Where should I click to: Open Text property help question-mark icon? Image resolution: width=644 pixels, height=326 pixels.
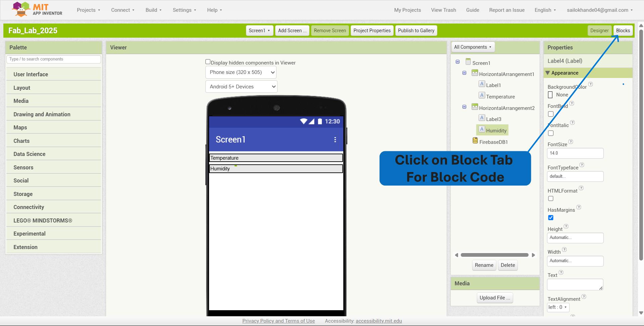point(561,273)
